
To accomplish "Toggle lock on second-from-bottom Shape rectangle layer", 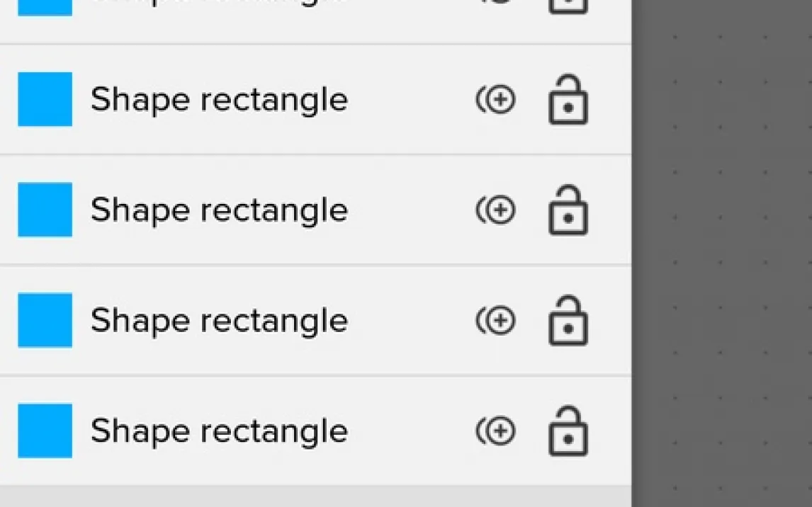I will [568, 321].
